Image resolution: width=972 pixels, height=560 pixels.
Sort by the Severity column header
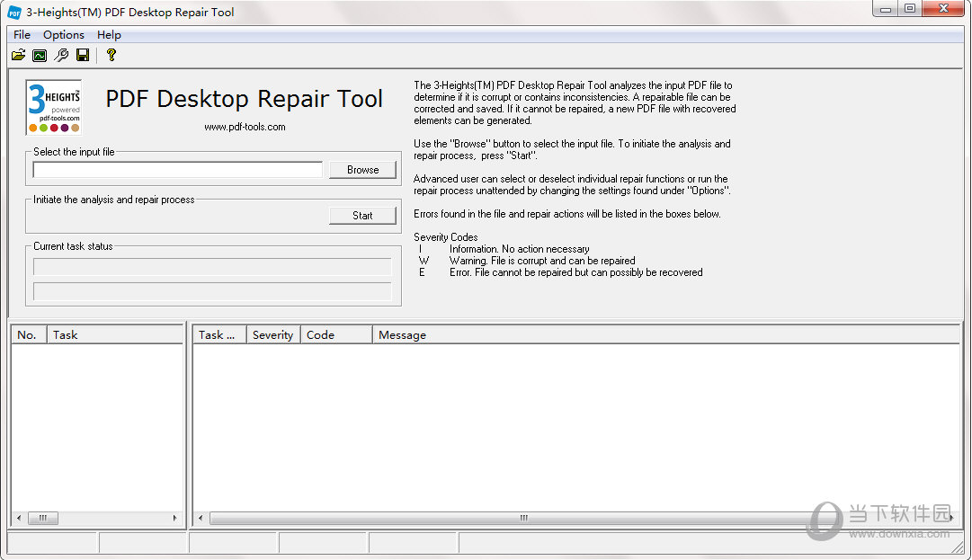[x=273, y=335]
